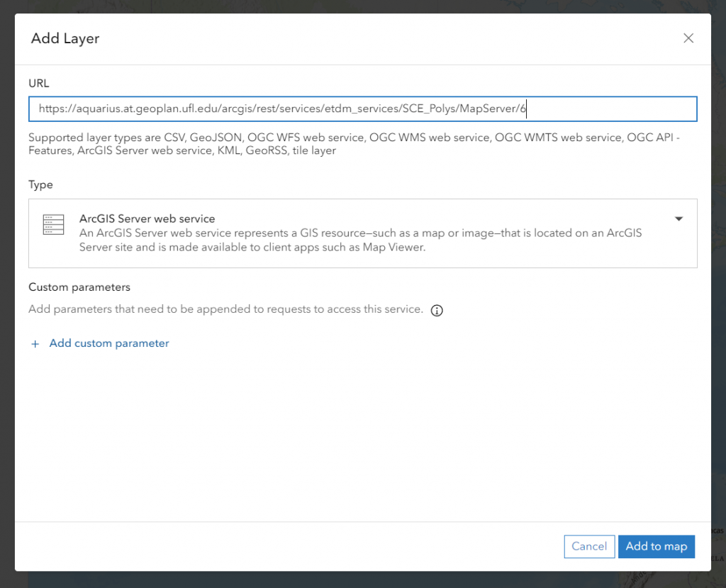This screenshot has width=726, height=588.
Task: Click the Add custom parameter link
Action: point(109,343)
